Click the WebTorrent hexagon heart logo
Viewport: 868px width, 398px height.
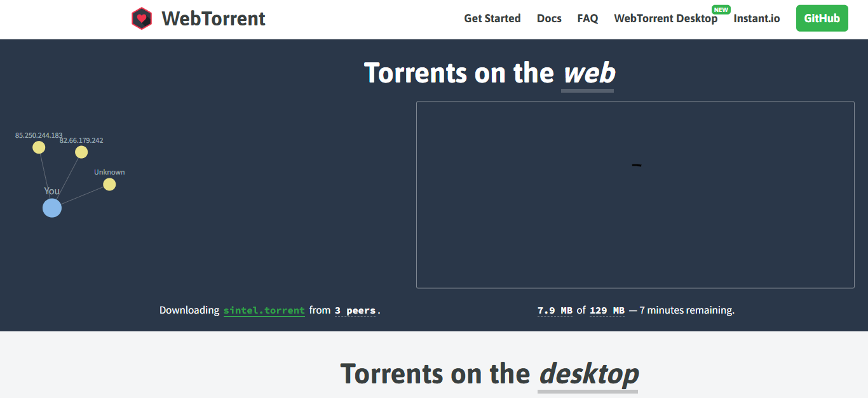[x=142, y=18]
